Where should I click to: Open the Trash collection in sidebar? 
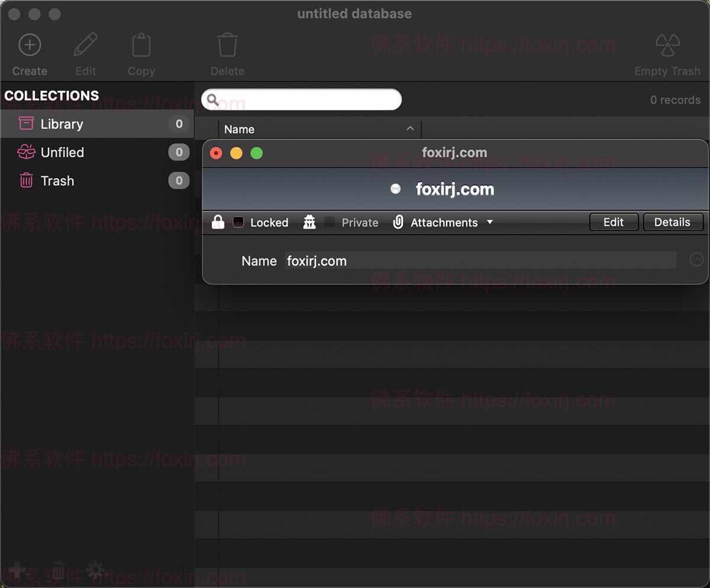[57, 180]
